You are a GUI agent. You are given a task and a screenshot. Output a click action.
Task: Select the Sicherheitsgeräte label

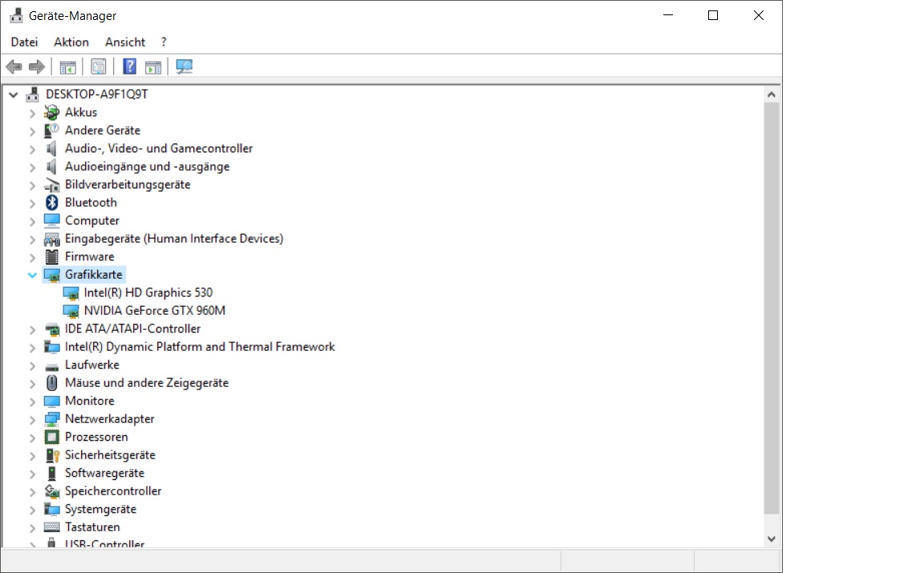click(110, 455)
